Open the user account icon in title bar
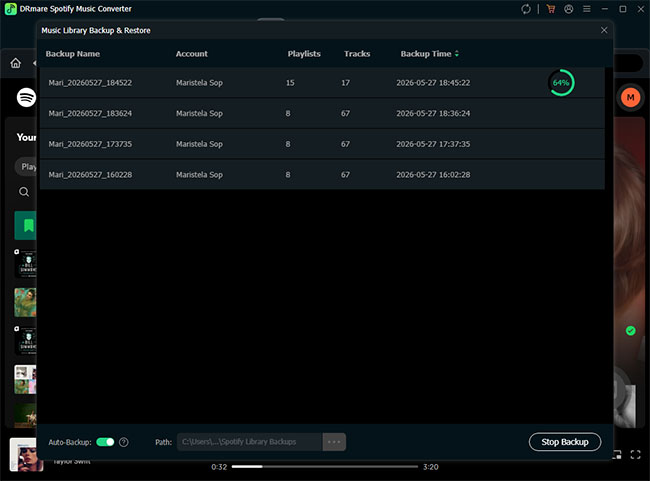The width and height of the screenshot is (650, 481). click(569, 9)
